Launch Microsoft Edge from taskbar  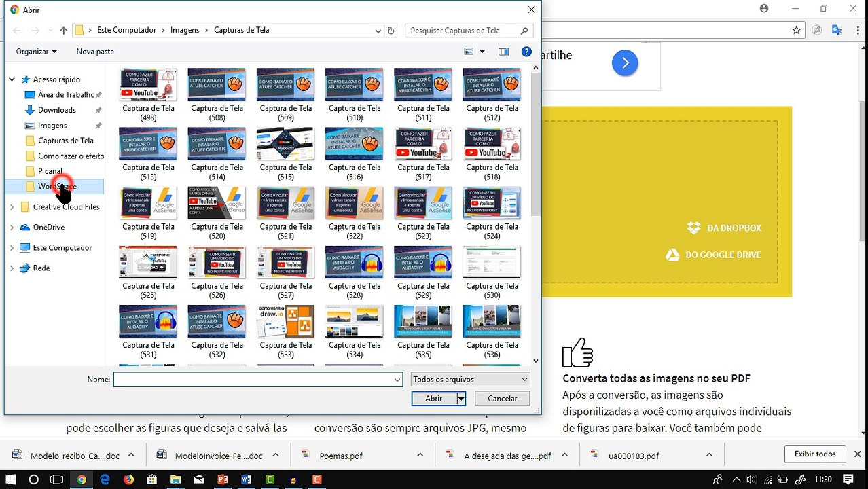(105, 479)
